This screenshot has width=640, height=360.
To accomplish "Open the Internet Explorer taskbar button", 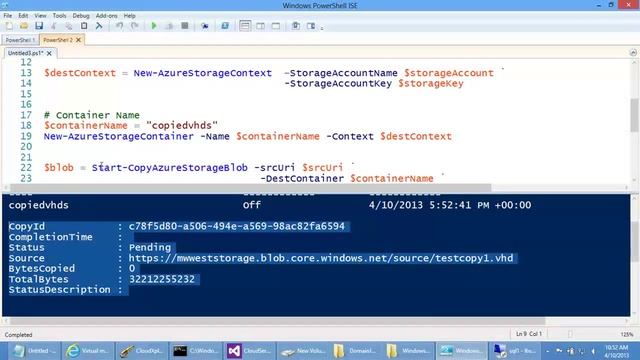I will pos(88,351).
